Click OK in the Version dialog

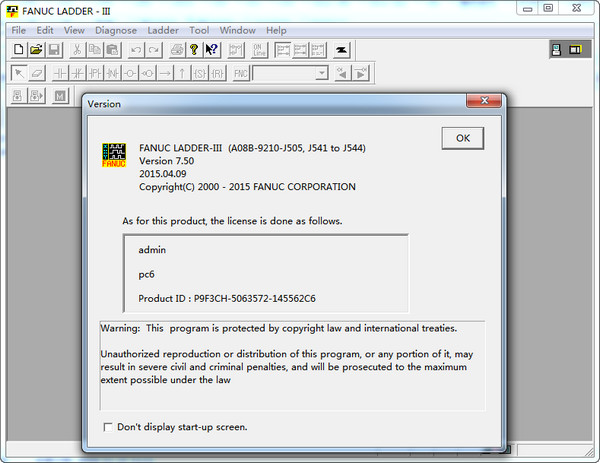pyautogui.click(x=463, y=138)
